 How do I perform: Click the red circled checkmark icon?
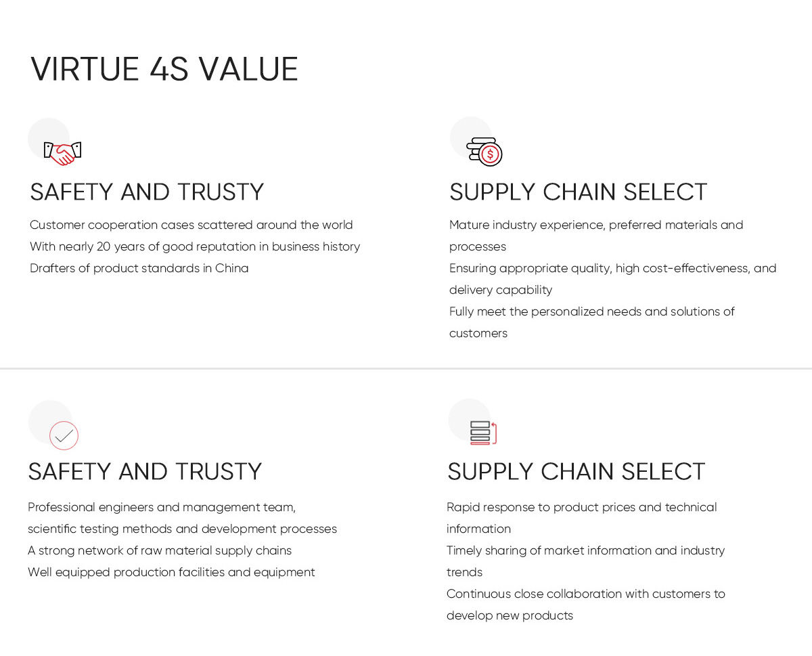pyautogui.click(x=64, y=435)
